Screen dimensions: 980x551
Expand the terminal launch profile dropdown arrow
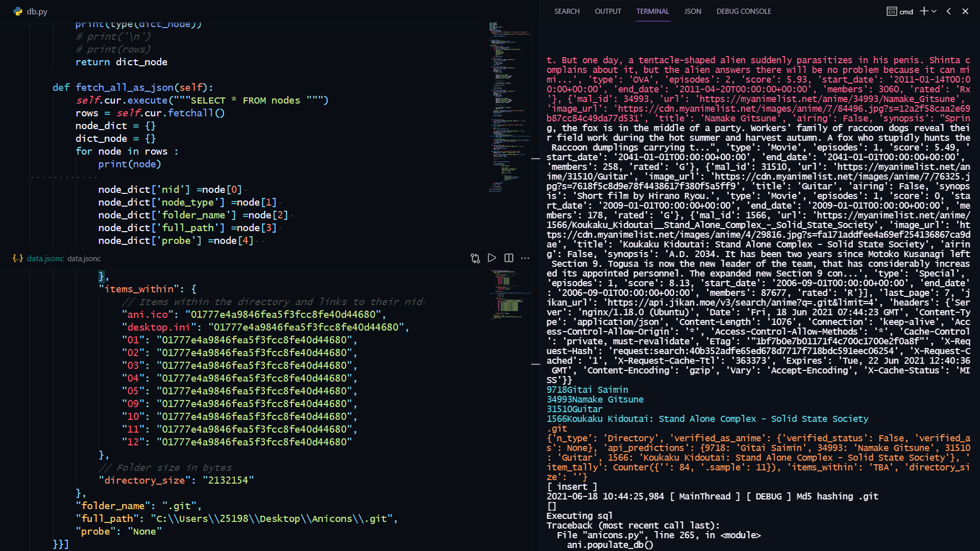(934, 11)
